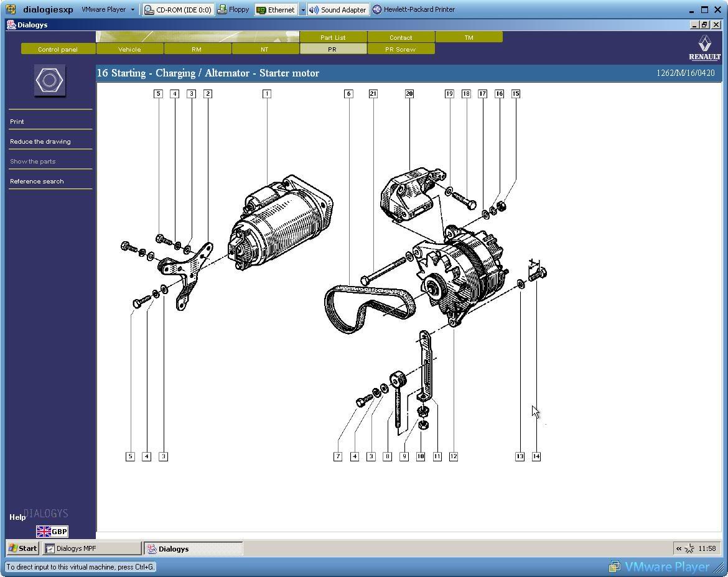Select part label 13 at bottom
The width and height of the screenshot is (728, 577).
click(520, 456)
